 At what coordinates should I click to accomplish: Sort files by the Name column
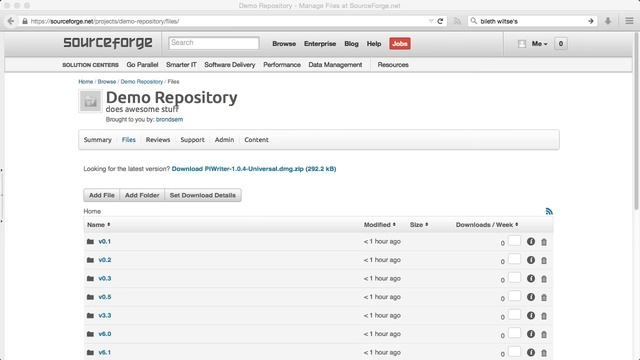[x=98, y=225]
